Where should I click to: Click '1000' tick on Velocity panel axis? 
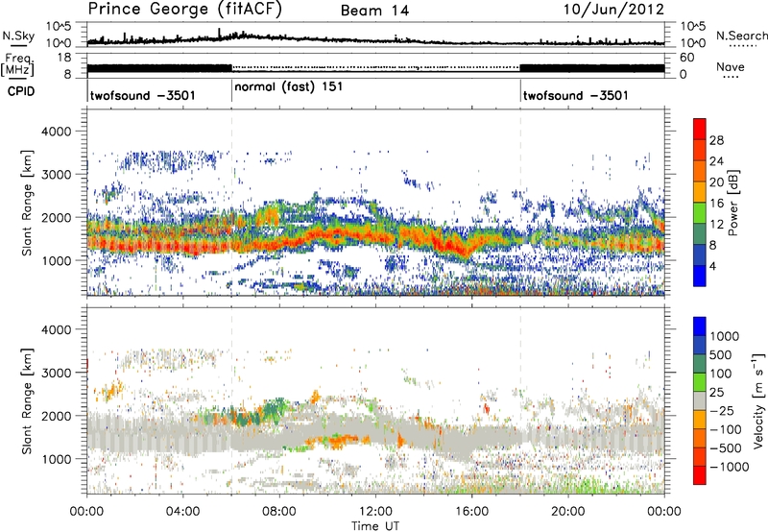point(59,459)
